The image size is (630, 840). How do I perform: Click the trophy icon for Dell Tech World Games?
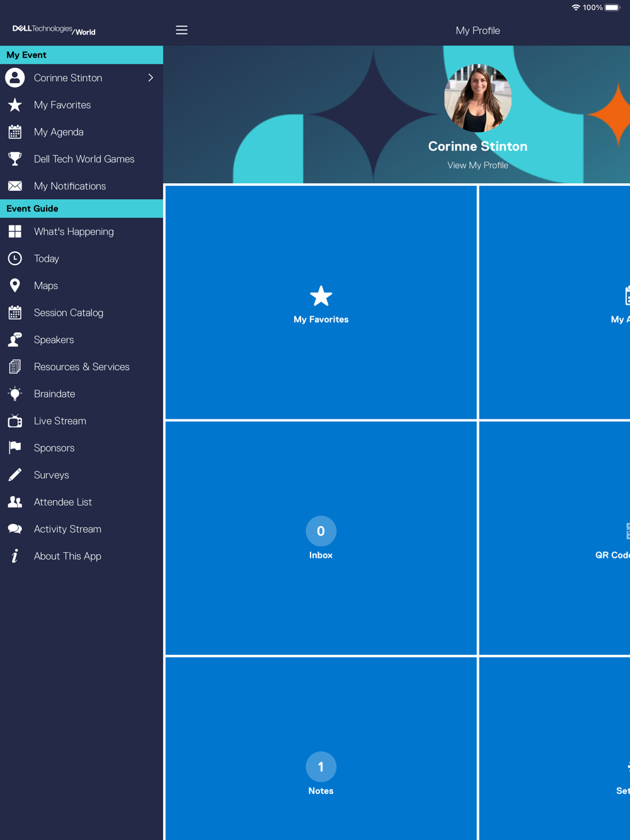pos(15,159)
